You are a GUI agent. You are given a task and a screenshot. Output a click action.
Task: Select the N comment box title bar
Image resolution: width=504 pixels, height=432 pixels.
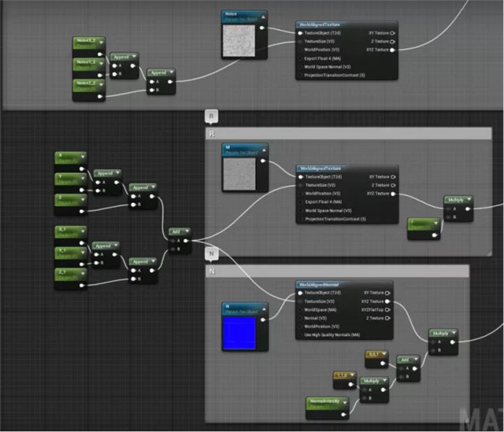point(337,271)
